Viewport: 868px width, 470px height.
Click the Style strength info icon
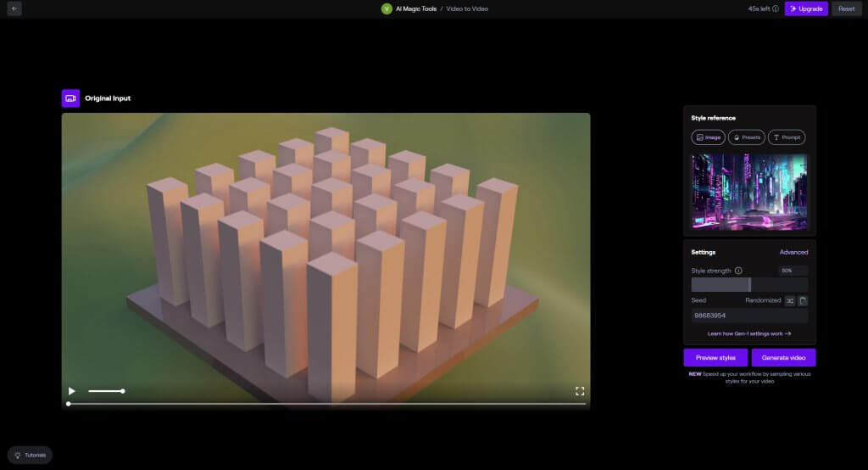(x=738, y=271)
